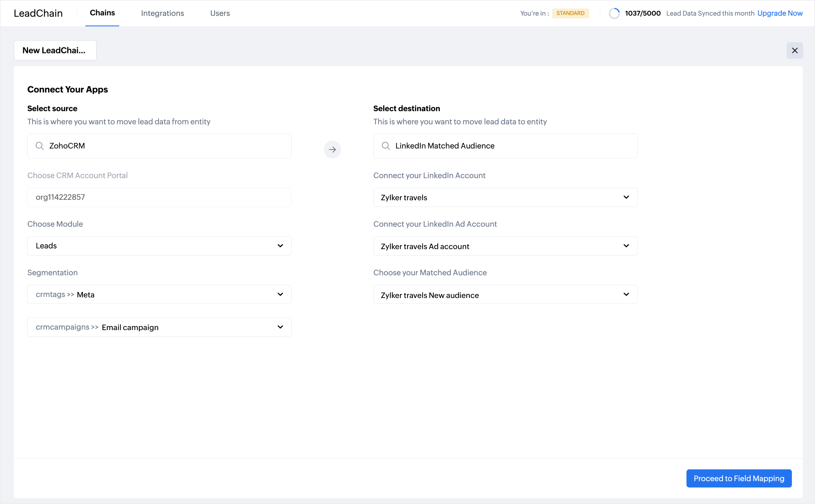This screenshot has height=504, width=815.
Task: Open the Choose Module Leads dropdown
Action: [x=159, y=246]
